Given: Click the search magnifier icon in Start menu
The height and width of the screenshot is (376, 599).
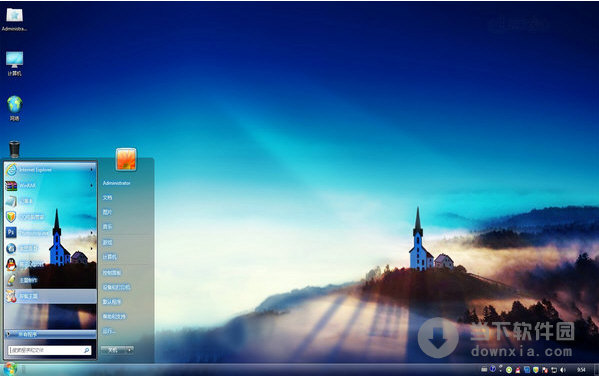Looking at the screenshot, I should [87, 350].
